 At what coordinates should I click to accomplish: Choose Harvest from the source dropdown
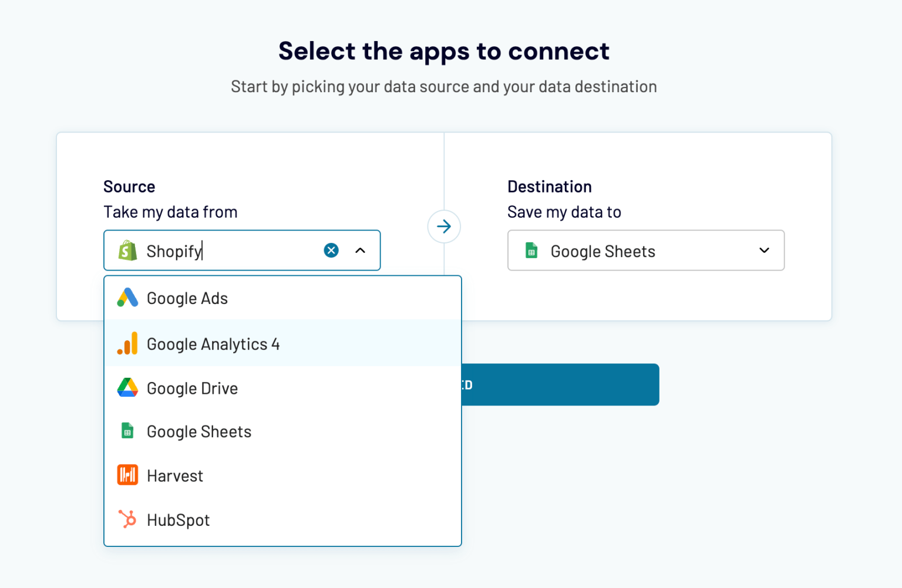click(174, 475)
